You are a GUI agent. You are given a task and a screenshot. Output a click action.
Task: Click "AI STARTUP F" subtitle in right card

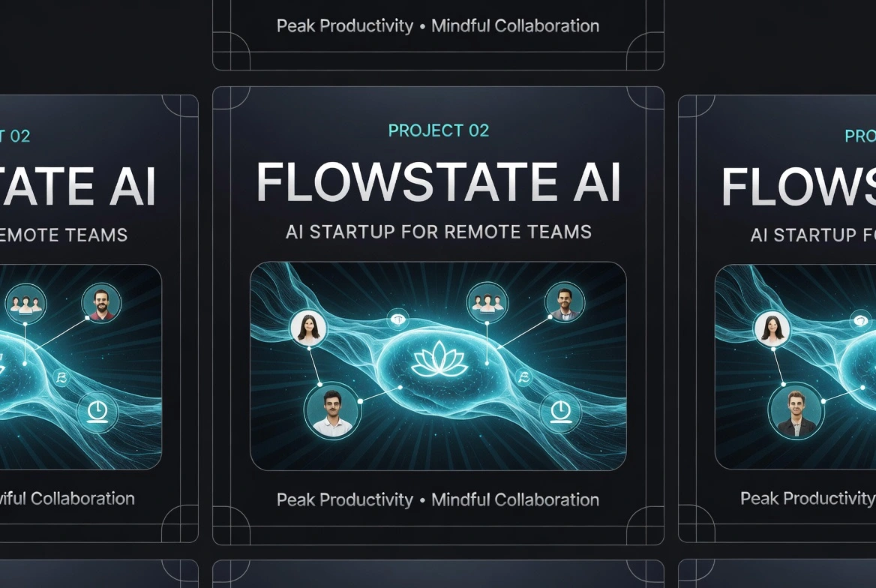814,235
